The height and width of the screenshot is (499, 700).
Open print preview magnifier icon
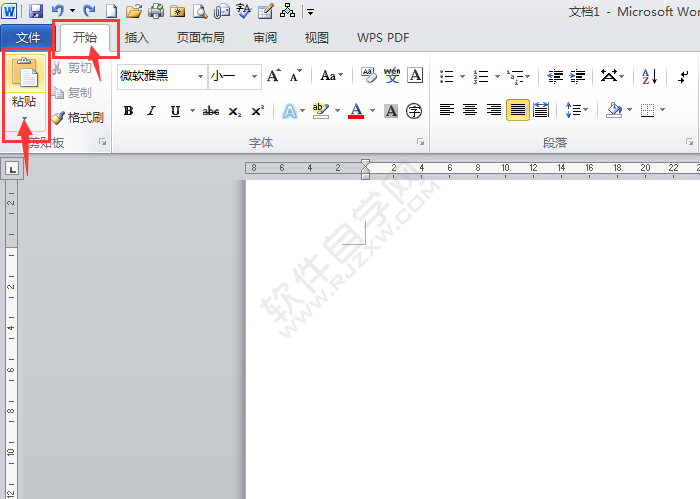coord(200,11)
